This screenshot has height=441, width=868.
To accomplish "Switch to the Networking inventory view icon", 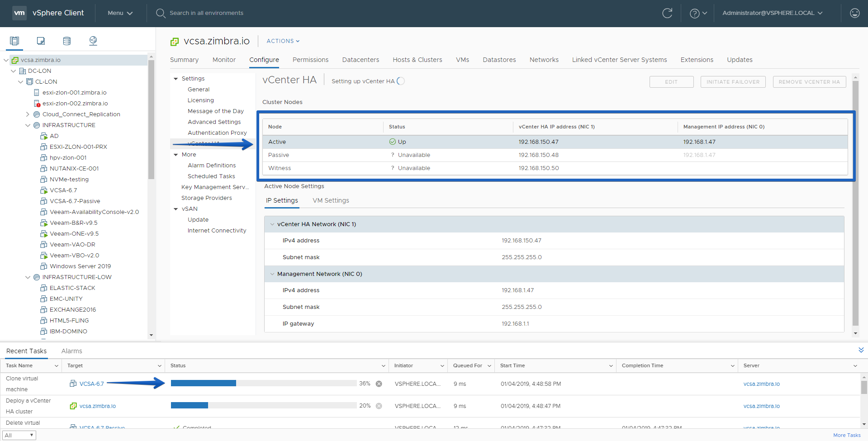I will 93,41.
